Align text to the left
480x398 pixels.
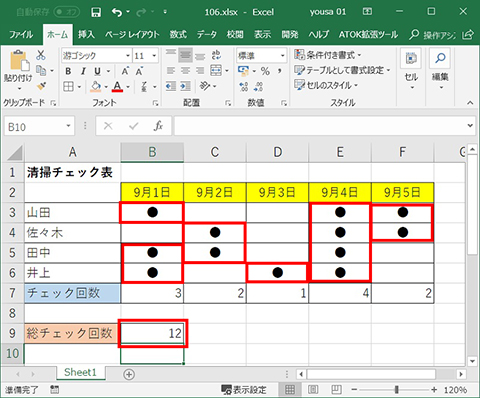coord(171,71)
